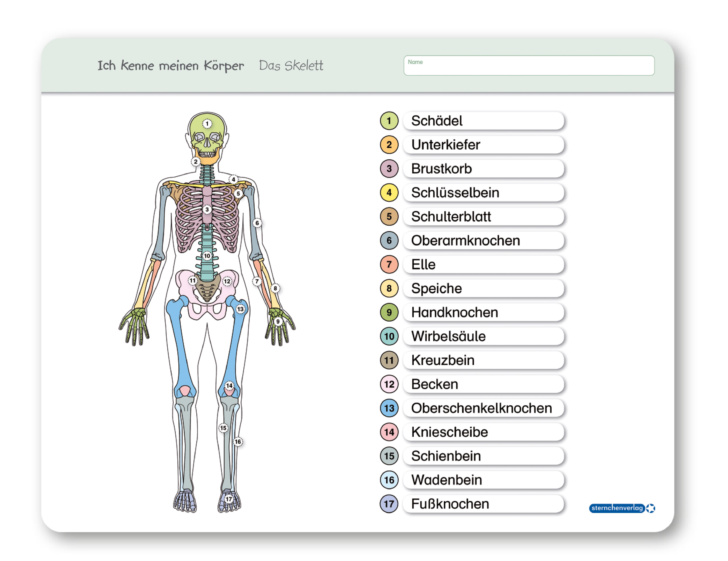
Task: Select the Schlüsselbein label box
Action: coord(483,192)
